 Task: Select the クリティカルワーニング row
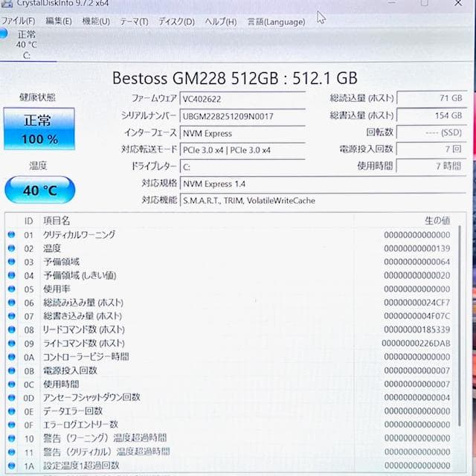230,235
